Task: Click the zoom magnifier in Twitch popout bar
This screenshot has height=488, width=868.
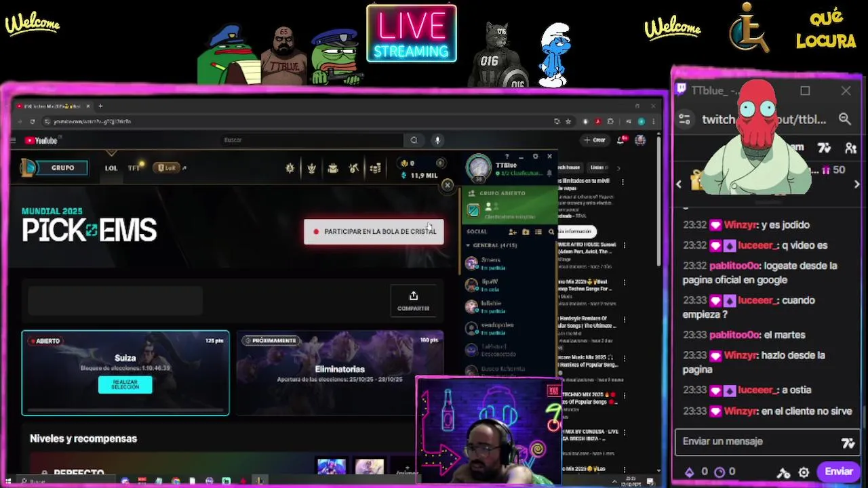Action: point(844,119)
